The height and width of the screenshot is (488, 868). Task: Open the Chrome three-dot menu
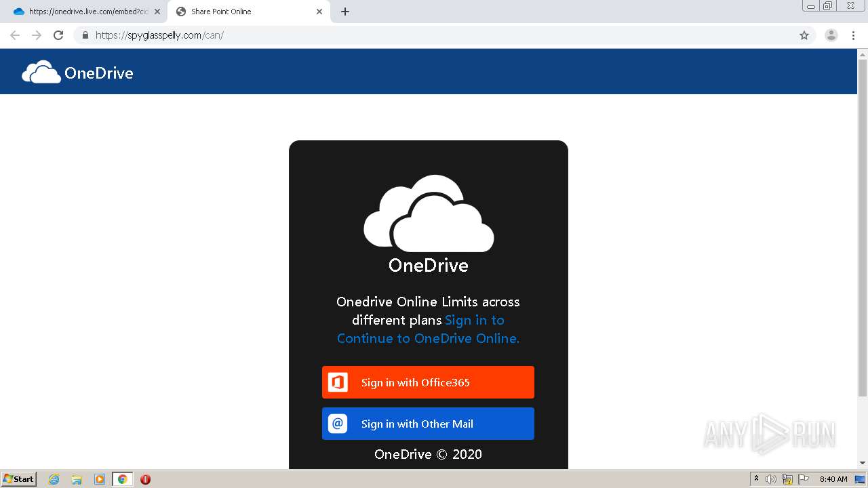click(x=854, y=35)
